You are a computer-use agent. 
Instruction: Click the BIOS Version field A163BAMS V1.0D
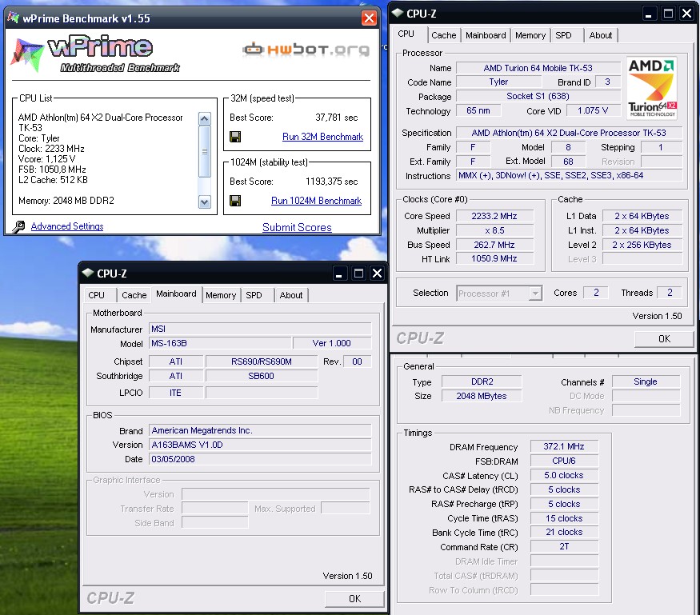[260, 445]
